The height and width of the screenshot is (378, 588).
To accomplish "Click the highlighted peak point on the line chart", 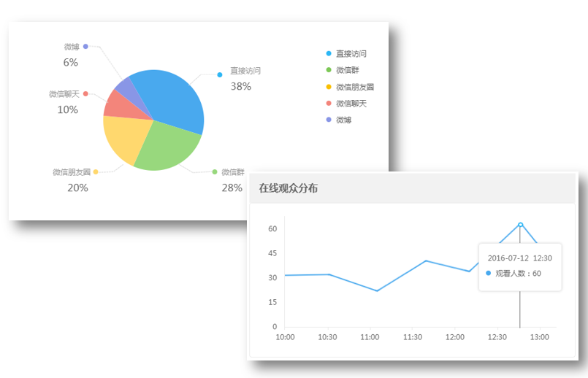I will (521, 225).
